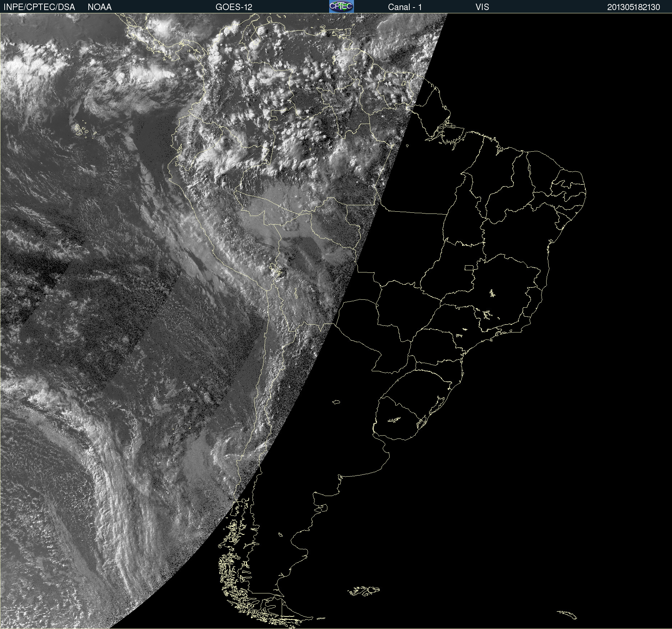Click the 201305182130 timestamp

coord(634,7)
